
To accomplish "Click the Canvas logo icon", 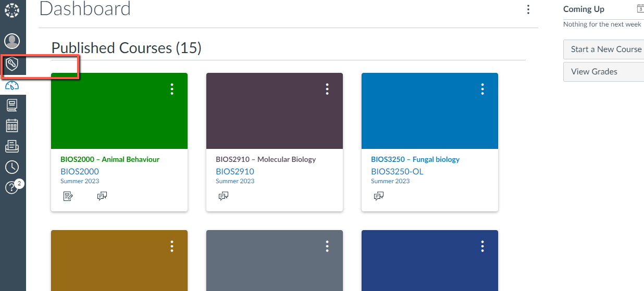I will pos(12,9).
